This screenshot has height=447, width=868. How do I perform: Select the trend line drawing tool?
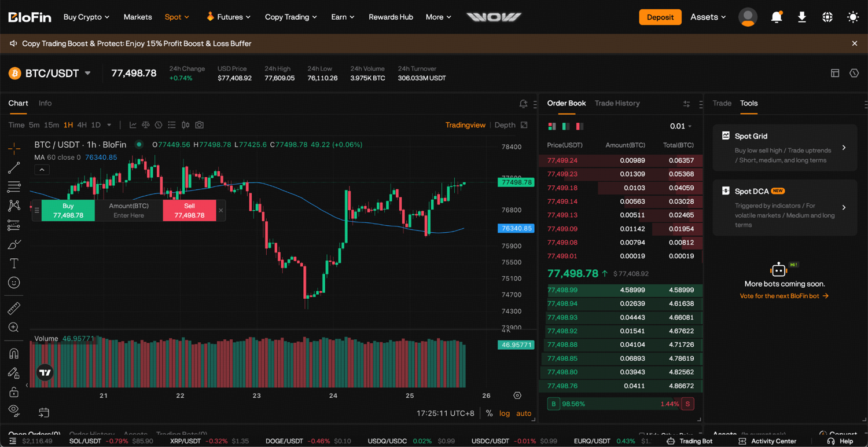point(14,168)
